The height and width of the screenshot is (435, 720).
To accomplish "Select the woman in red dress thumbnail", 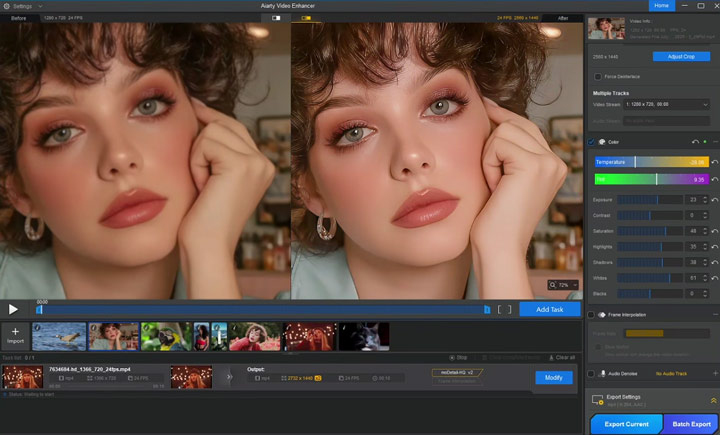I will 202,336.
